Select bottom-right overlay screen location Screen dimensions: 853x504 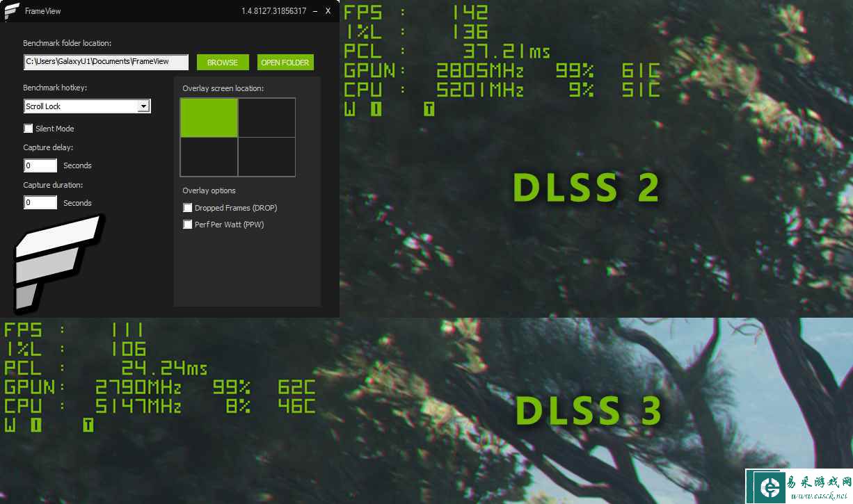click(x=266, y=157)
